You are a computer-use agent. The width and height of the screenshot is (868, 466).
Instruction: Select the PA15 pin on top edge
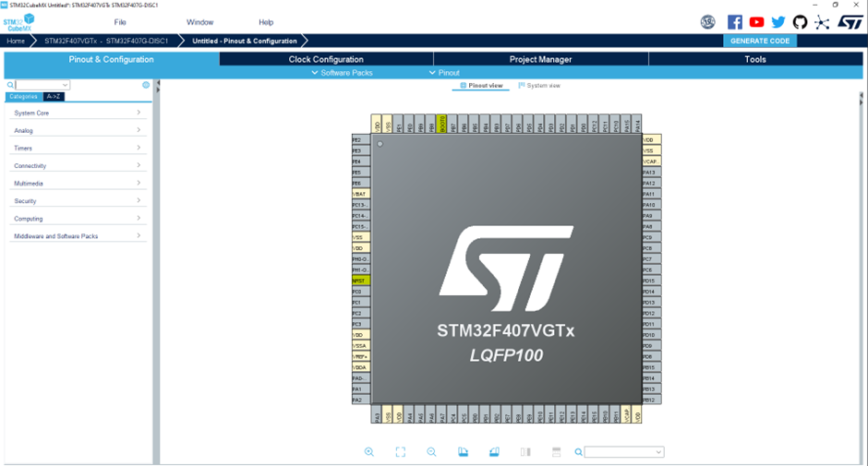click(627, 124)
